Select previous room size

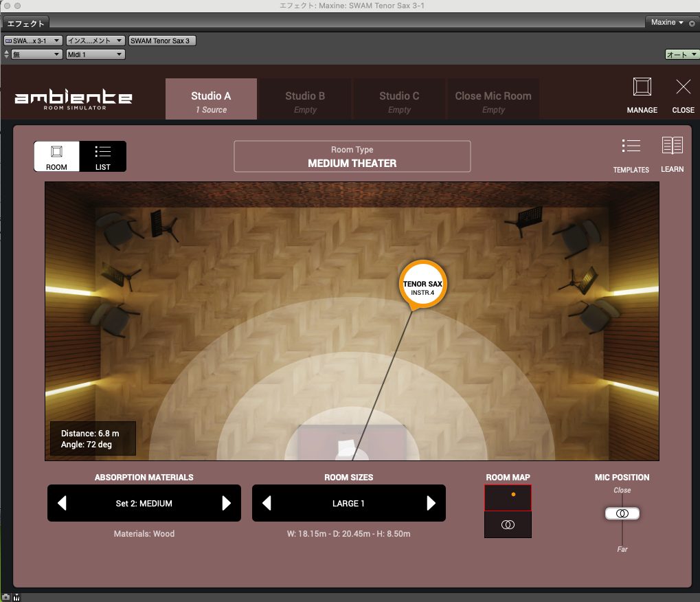(267, 503)
